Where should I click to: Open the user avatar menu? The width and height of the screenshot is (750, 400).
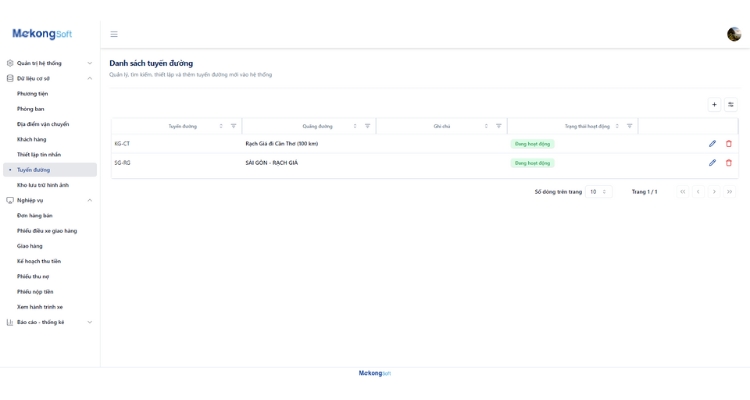coord(734,34)
